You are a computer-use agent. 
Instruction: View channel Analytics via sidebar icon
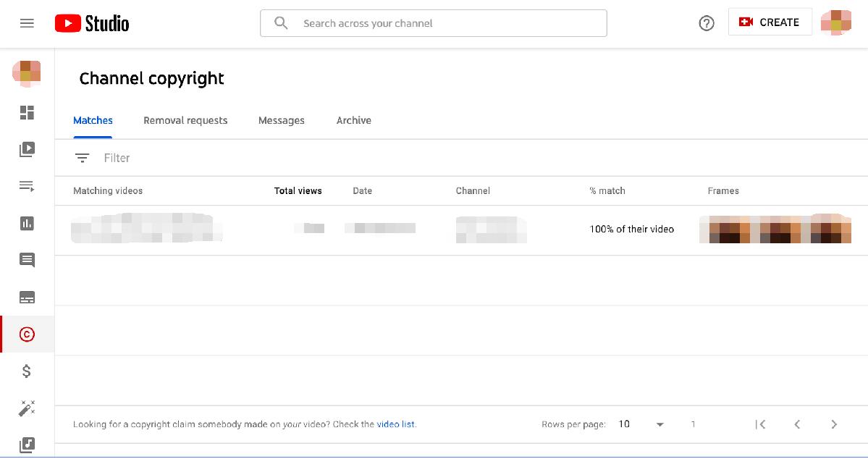pos(27,223)
